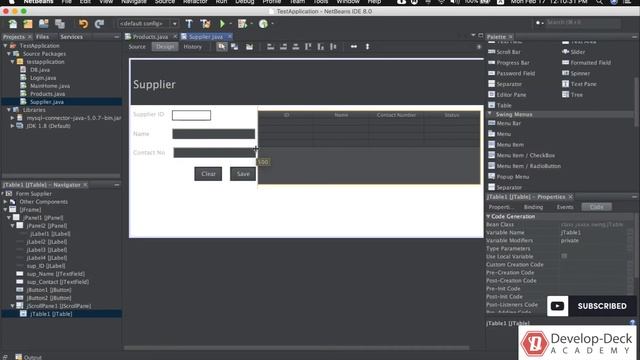Toggle horizontal resizability button
The image size is (640, 360).
point(353,47)
